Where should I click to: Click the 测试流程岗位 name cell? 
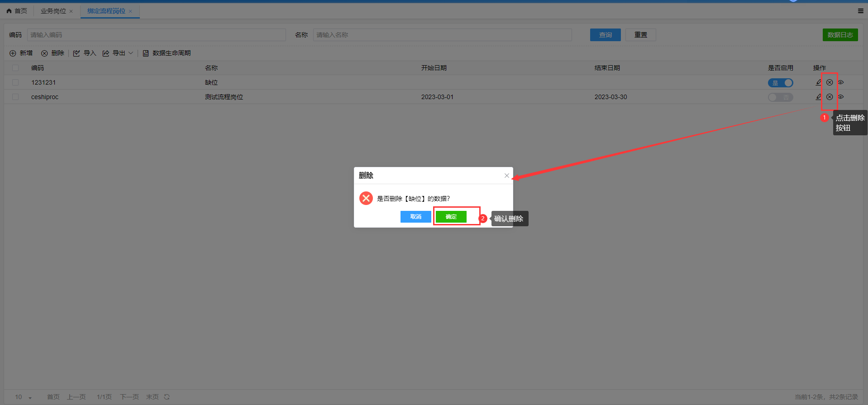(224, 97)
